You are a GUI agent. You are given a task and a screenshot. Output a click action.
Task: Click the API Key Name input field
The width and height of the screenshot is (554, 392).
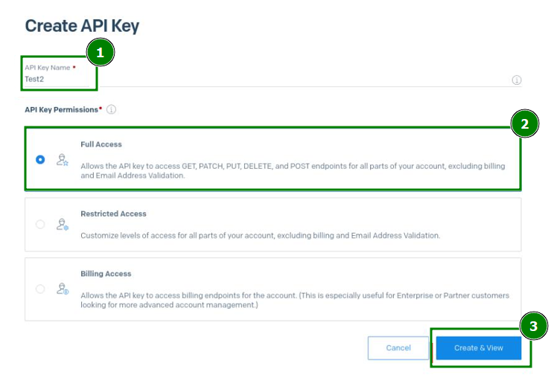pyautogui.click(x=261, y=80)
